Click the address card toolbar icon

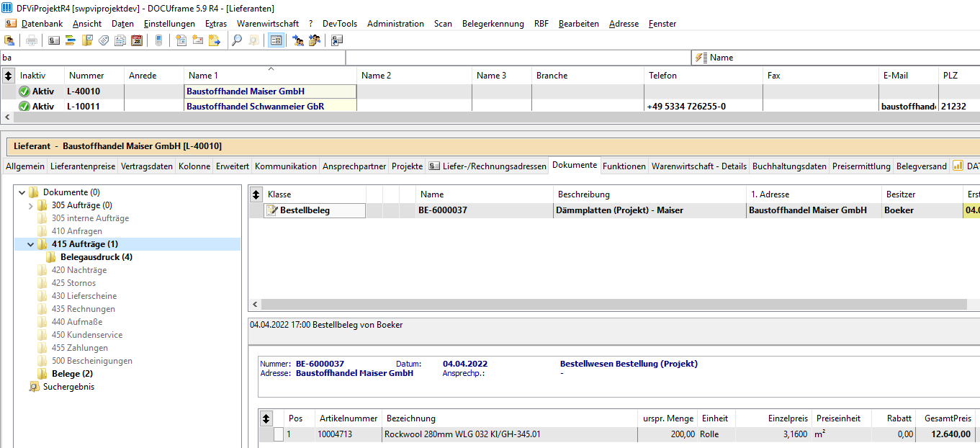(x=54, y=40)
